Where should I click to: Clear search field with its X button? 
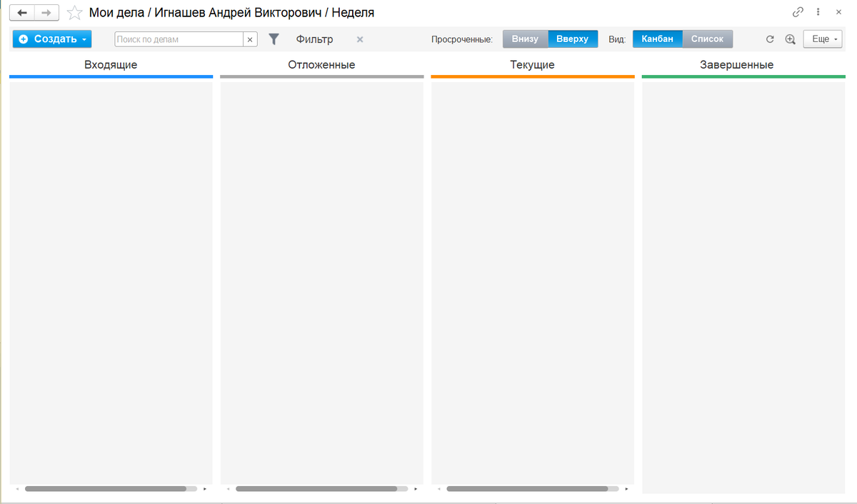tap(250, 39)
